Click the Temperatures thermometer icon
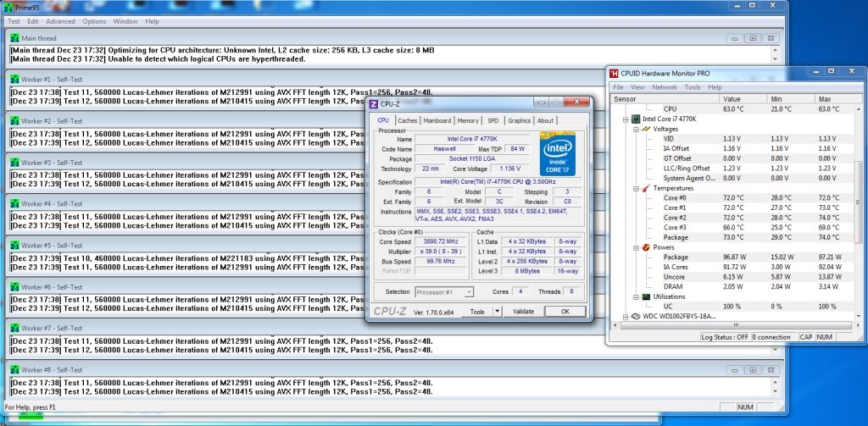Screen dimensions: 868x426 [x=646, y=188]
